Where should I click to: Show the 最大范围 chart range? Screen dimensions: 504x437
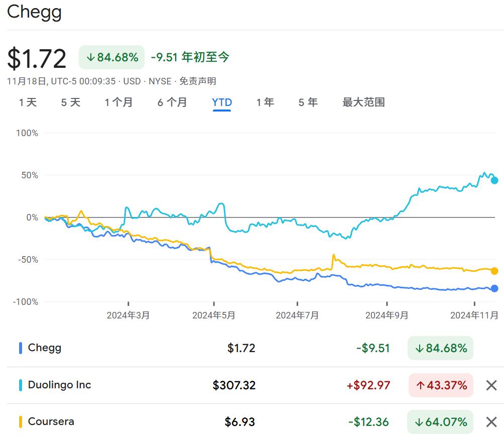[x=363, y=102]
